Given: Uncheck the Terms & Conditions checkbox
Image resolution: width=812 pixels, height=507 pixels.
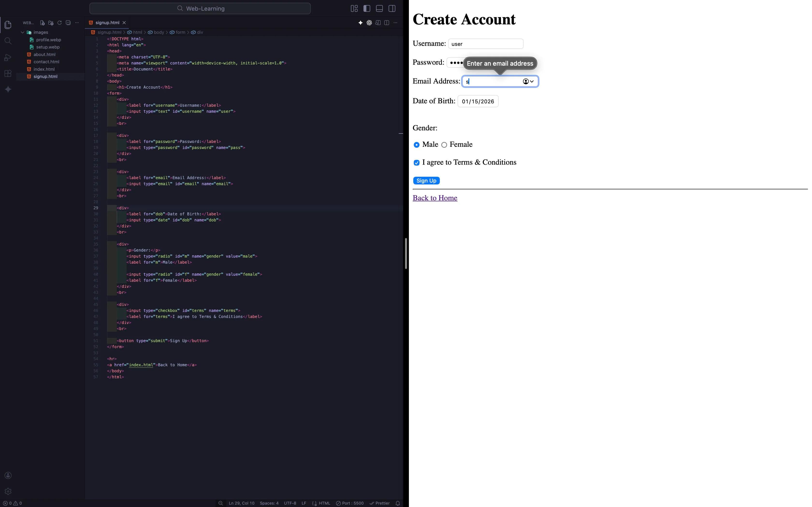Looking at the screenshot, I should point(416,163).
